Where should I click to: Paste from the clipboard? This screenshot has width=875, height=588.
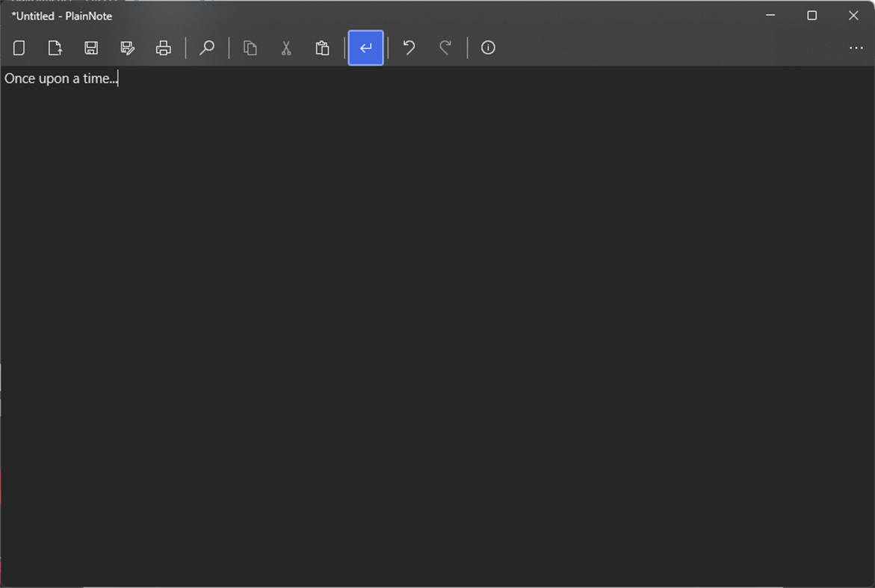click(322, 47)
